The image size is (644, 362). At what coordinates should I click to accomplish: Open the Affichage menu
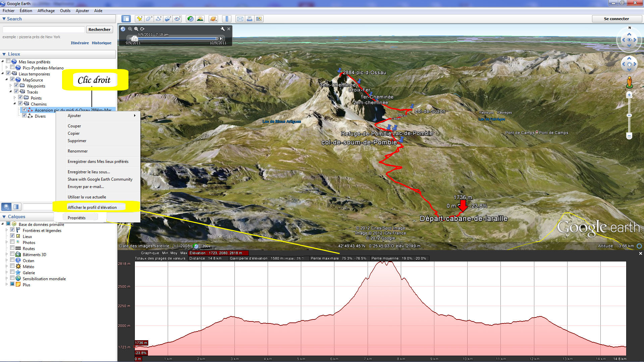pos(46,11)
